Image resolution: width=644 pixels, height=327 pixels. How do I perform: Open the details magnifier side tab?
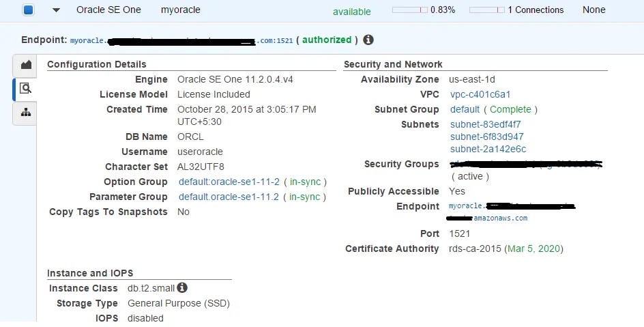pos(25,88)
